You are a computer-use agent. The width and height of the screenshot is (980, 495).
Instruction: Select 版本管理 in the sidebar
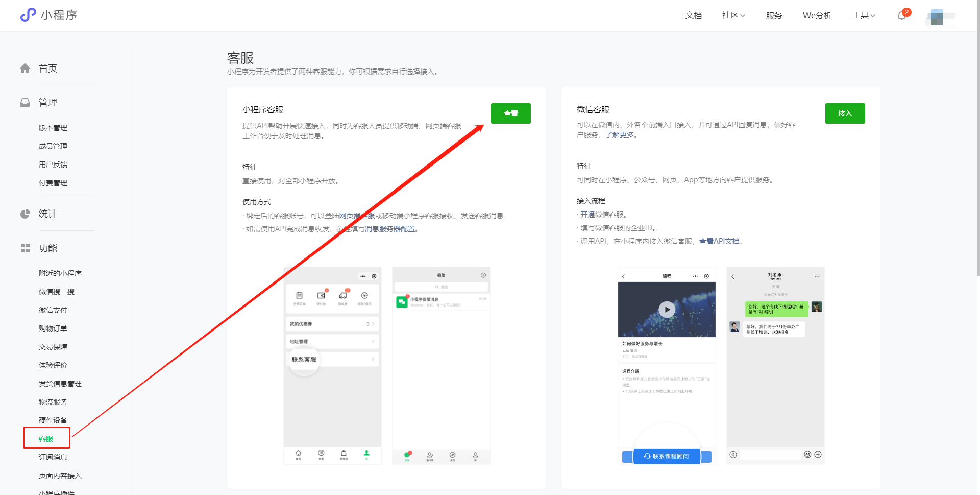[53, 128]
